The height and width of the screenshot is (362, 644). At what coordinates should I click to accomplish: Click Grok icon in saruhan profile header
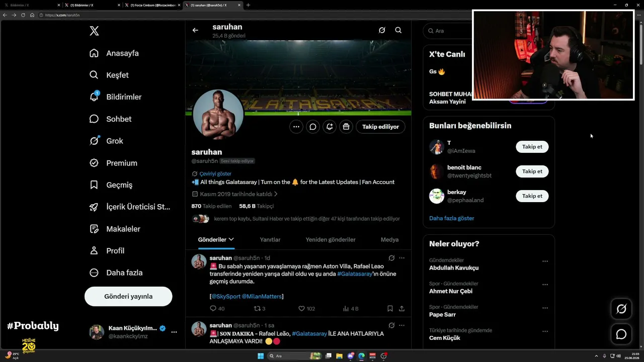click(x=382, y=30)
